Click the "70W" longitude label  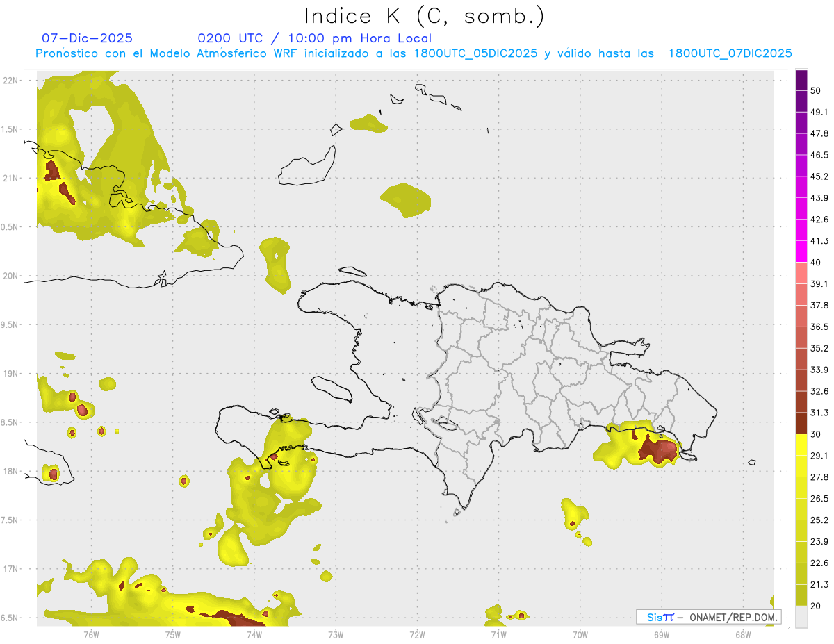[x=580, y=634]
